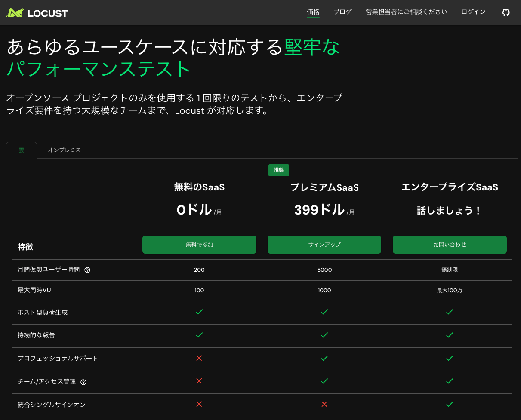Click help icon beside 月間仮想ユーザー時間
Viewport: 521px width, 420px height.
point(87,270)
